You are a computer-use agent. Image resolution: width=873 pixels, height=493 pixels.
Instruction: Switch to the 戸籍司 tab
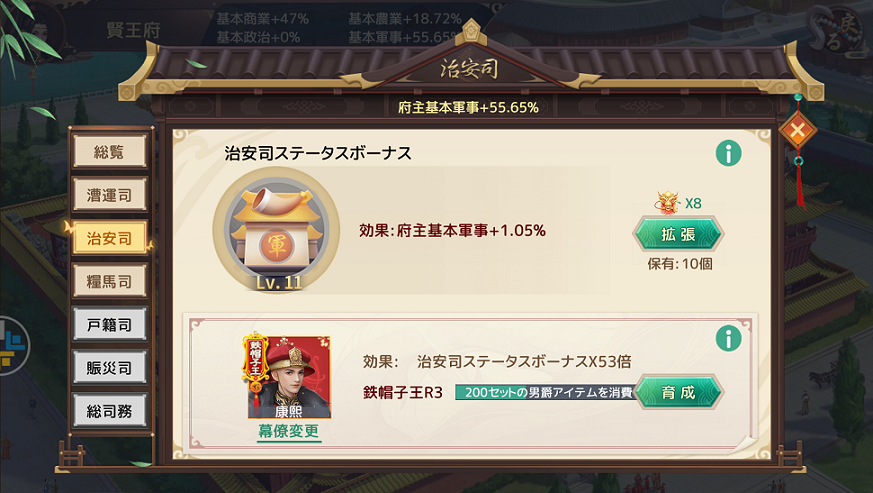110,325
